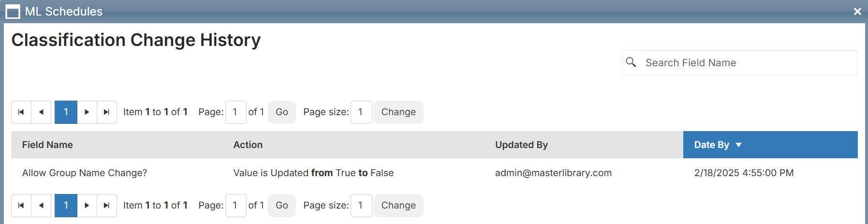Click the ML Schedules window icon
Screen dimensions: 868x224
[x=13, y=12]
